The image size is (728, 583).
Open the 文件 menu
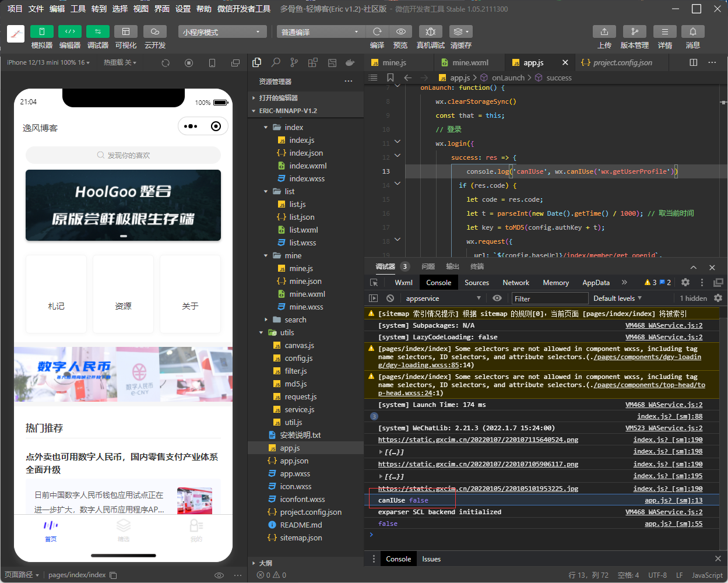36,9
